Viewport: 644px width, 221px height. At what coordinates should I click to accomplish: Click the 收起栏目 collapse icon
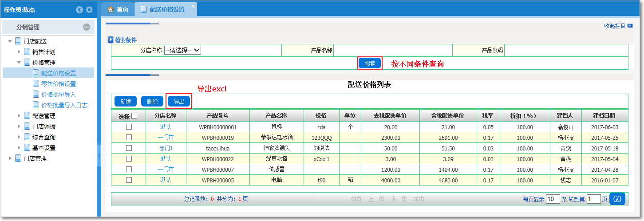click(630, 26)
